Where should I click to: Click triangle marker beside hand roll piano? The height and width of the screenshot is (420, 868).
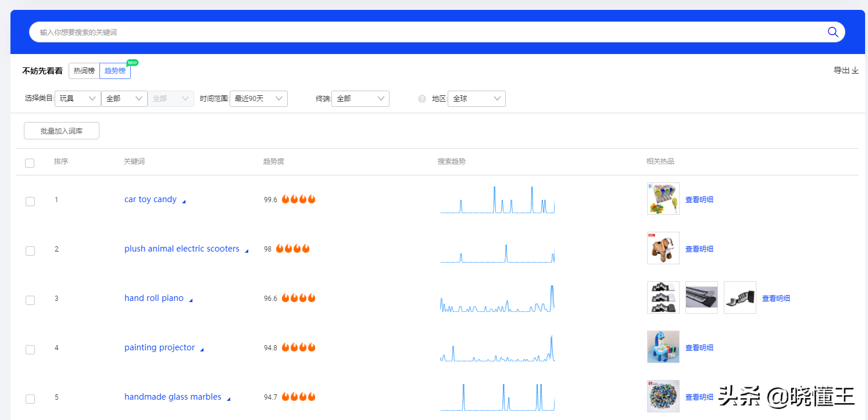pos(191,300)
